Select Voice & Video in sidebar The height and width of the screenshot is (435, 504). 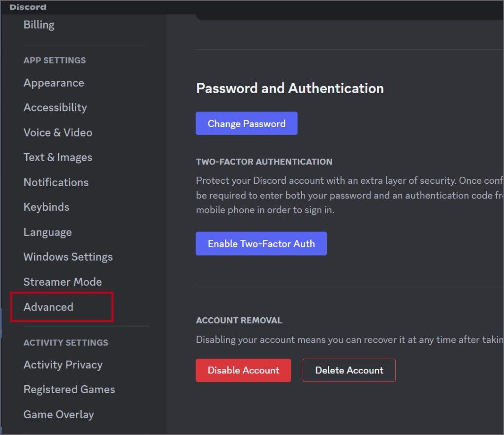click(x=58, y=133)
